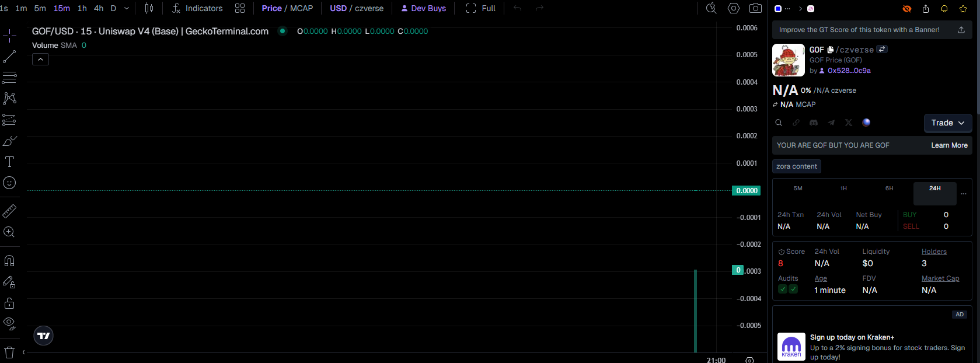Open the pattern drawing tools
The image size is (980, 363).
[x=9, y=98]
